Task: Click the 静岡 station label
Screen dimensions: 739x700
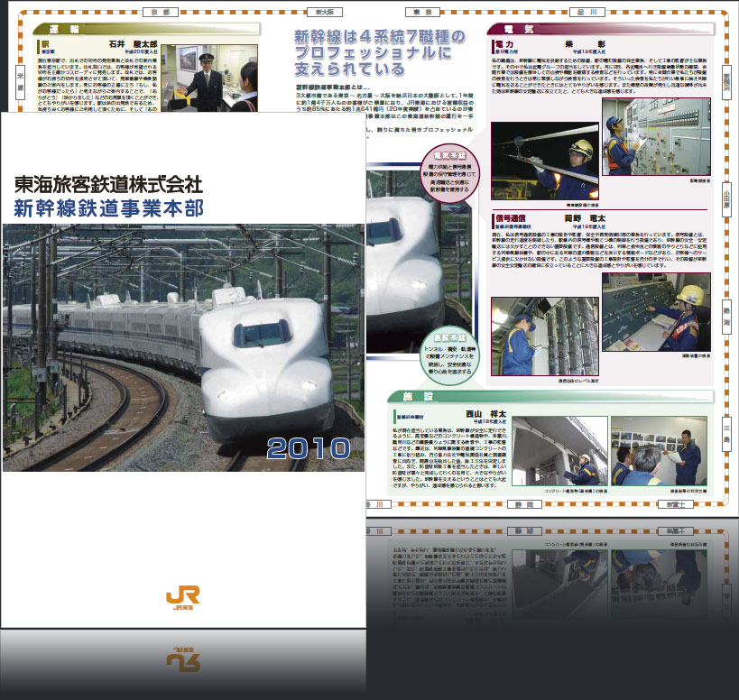Action: [x=524, y=504]
